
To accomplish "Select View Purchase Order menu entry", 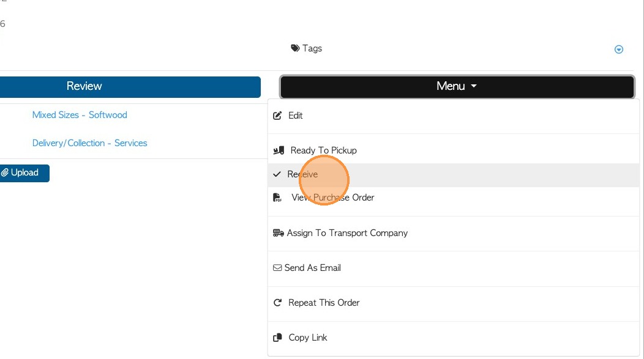I will 332,198.
